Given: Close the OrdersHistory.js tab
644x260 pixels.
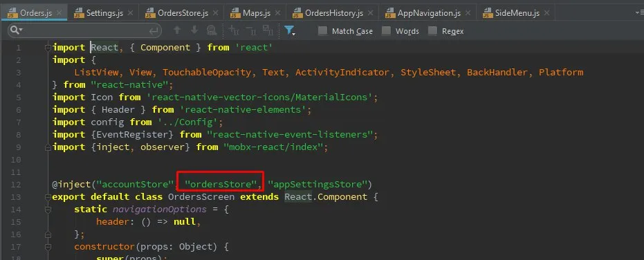Looking at the screenshot, I should (371, 13).
